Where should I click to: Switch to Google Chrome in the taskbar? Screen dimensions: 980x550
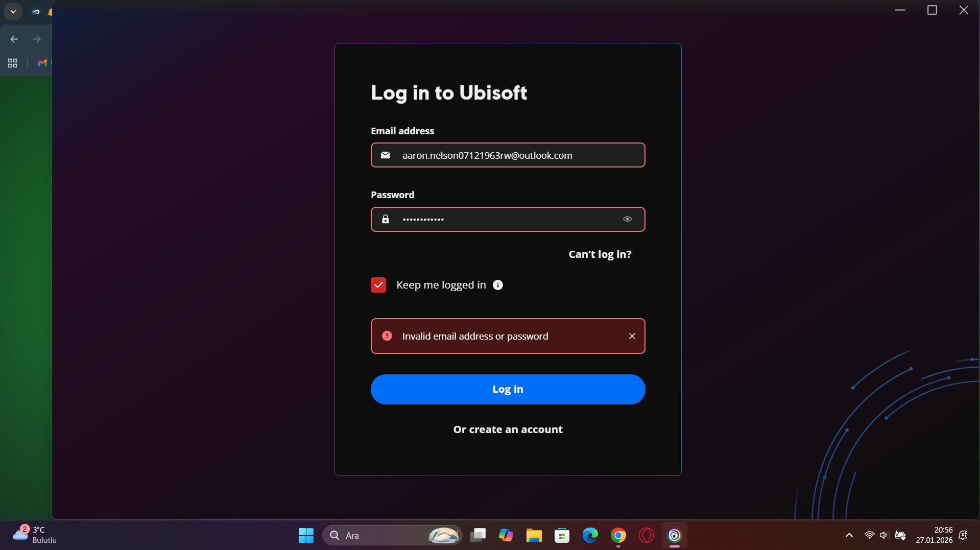pos(618,535)
